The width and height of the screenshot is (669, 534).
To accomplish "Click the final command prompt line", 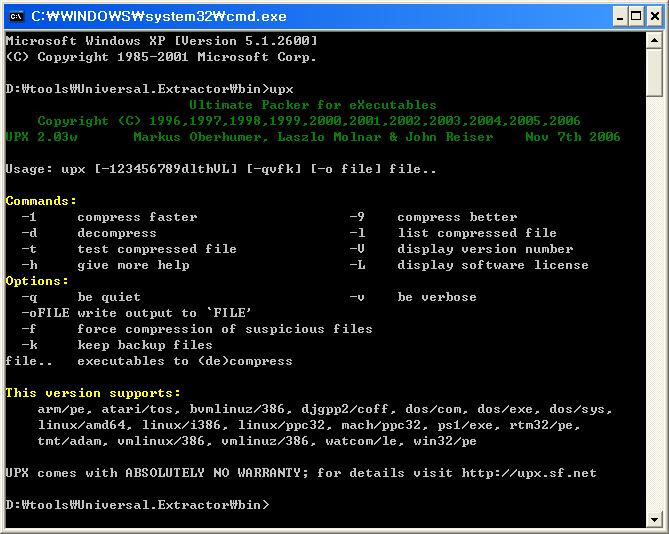I will pos(137,505).
